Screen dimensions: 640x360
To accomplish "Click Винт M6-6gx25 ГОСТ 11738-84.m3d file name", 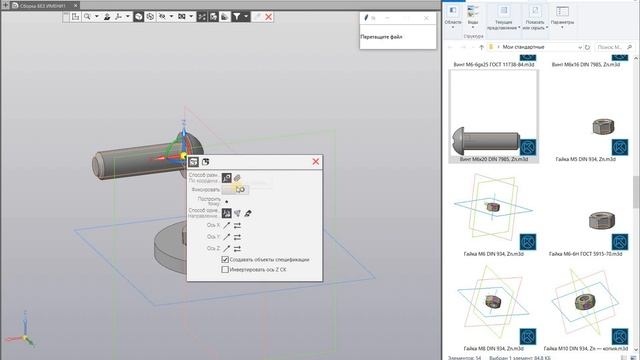I will pyautogui.click(x=493, y=64).
